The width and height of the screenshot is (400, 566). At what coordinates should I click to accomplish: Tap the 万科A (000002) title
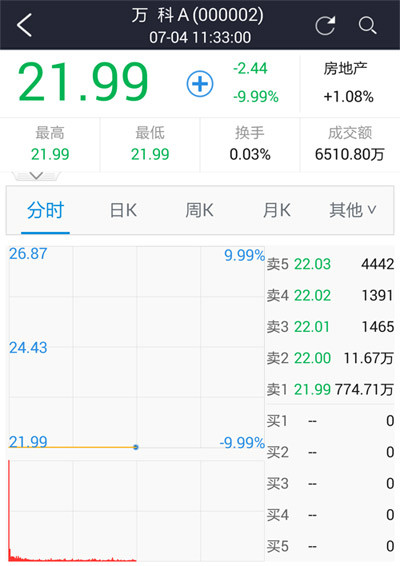coord(197,16)
